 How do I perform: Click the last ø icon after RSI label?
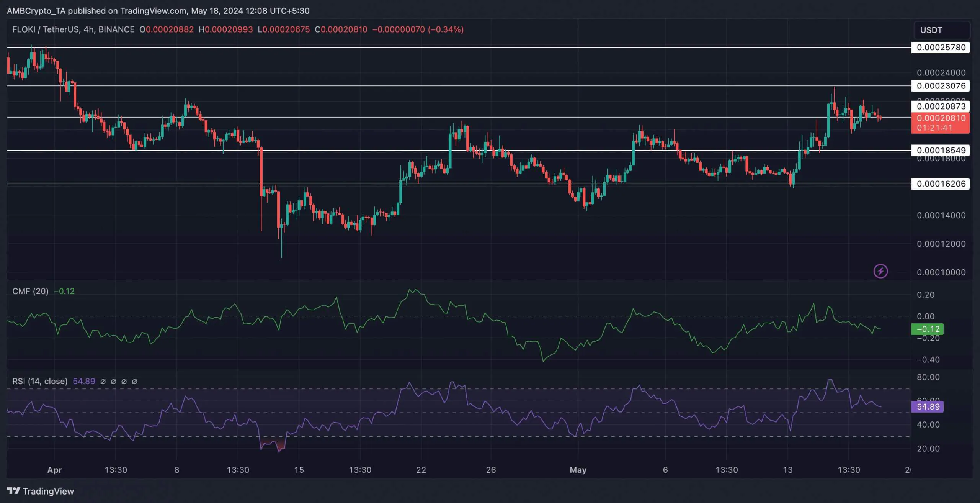point(135,381)
